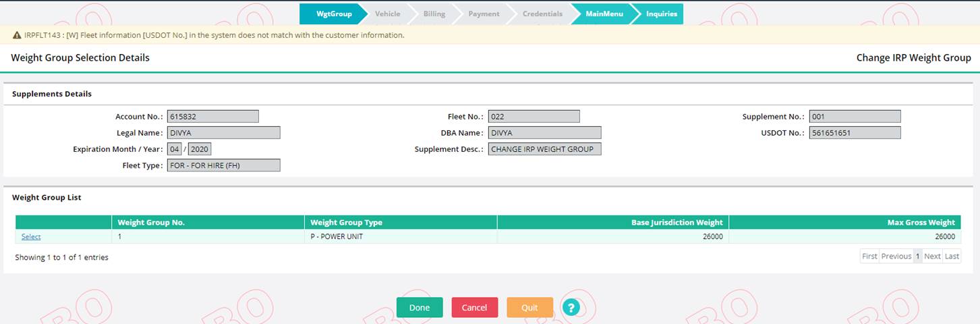Click the Account No. field

click(212, 117)
